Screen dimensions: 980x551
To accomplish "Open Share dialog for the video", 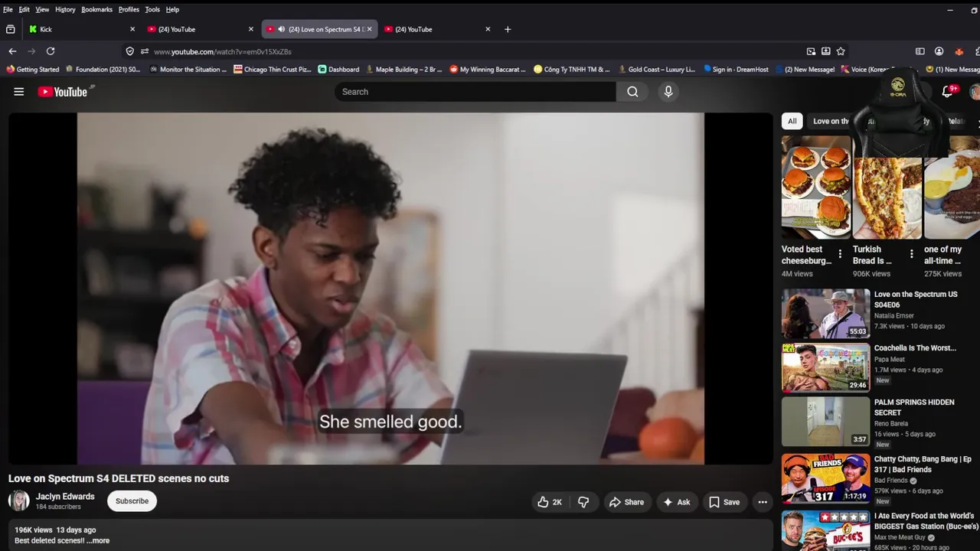I will [x=626, y=502].
